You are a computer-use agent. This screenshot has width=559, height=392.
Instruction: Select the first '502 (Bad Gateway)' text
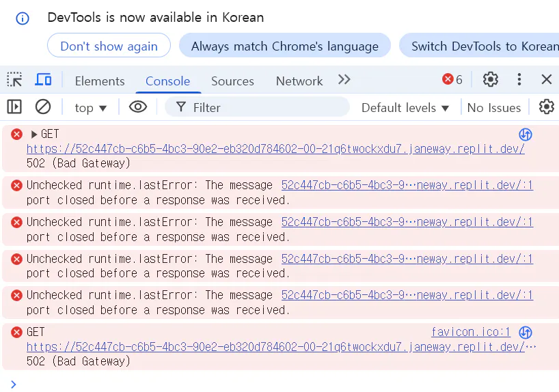(79, 163)
